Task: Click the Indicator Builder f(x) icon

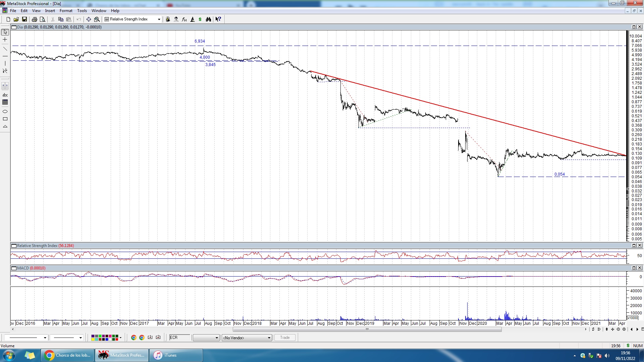Action: (x=184, y=19)
